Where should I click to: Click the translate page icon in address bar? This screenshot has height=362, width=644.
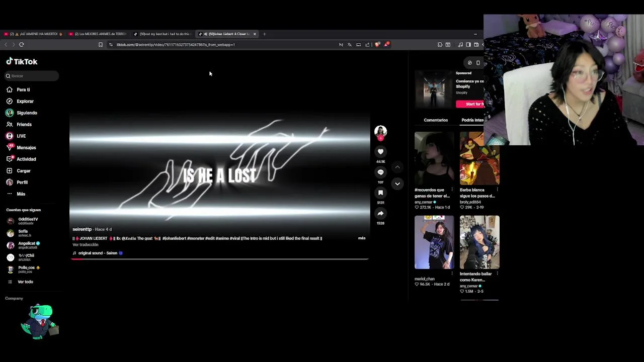(350, 44)
